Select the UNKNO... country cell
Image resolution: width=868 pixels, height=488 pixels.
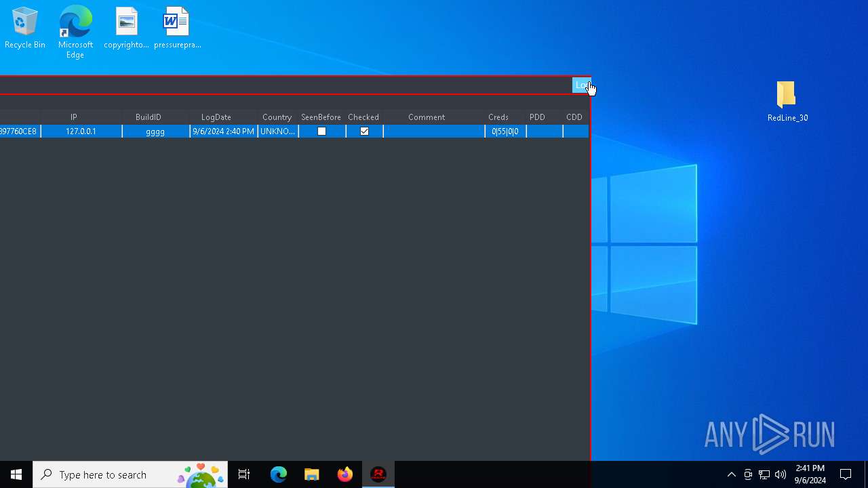click(x=278, y=131)
